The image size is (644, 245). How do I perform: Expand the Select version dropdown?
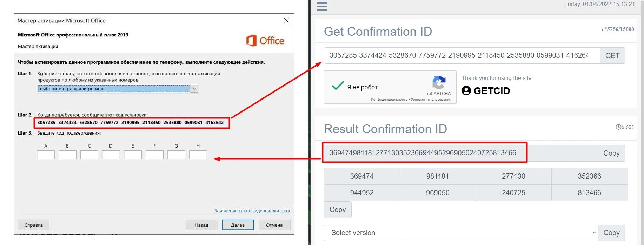click(x=461, y=233)
